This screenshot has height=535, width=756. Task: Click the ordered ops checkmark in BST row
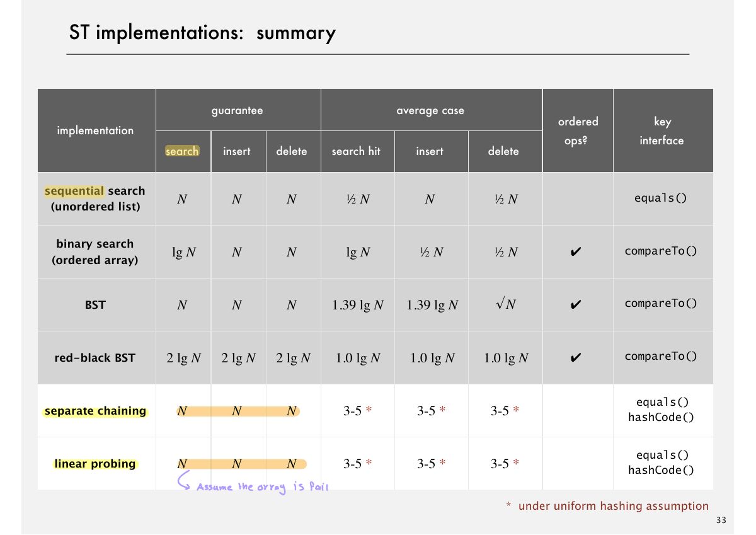pyautogui.click(x=576, y=305)
